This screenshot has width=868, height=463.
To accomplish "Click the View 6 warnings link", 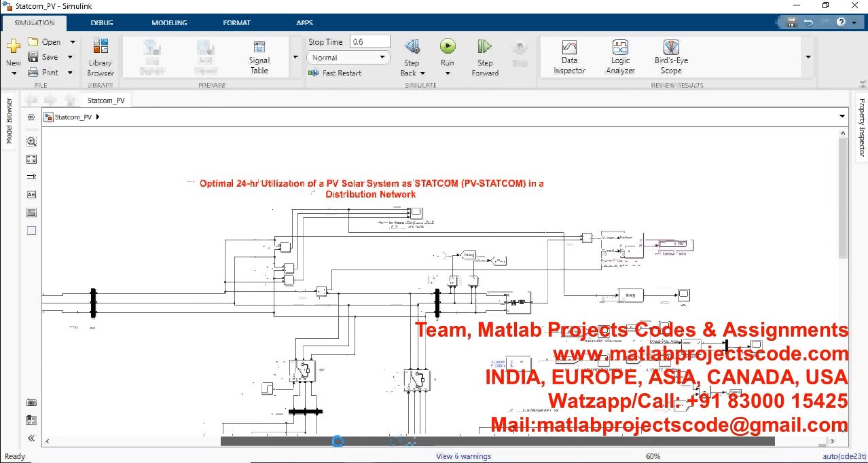I will (463, 456).
